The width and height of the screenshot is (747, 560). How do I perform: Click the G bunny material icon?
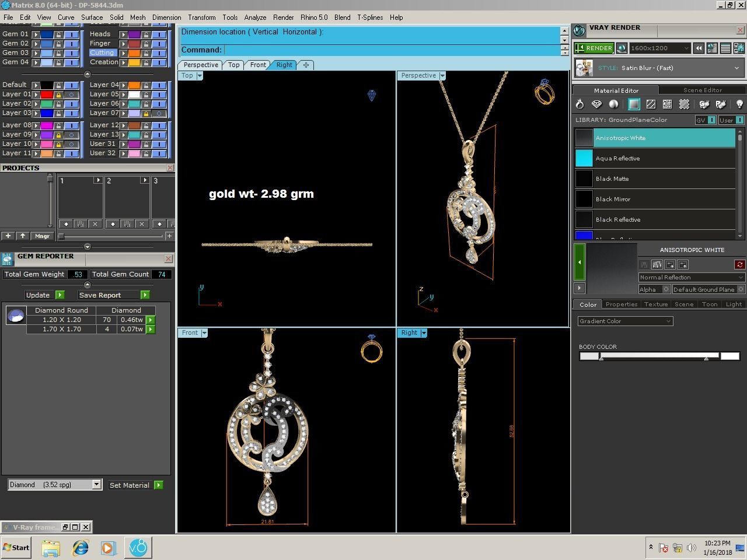point(704,104)
